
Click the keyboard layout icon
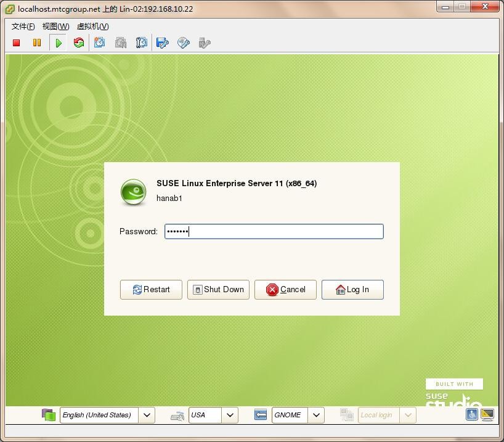coord(177,415)
